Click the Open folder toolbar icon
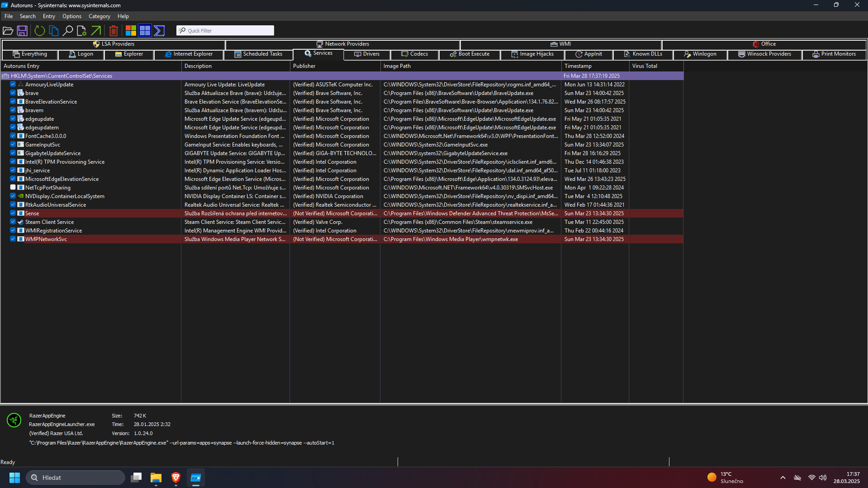 (8, 31)
